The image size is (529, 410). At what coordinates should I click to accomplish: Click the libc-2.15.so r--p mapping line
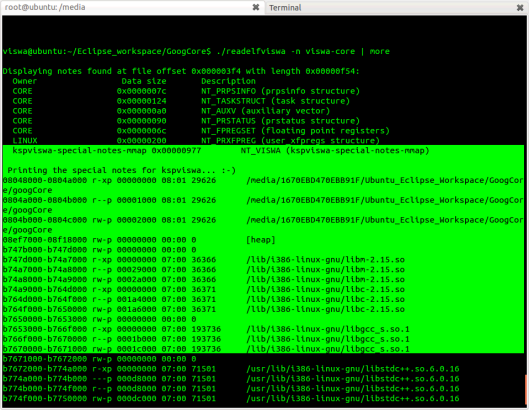click(x=203, y=299)
